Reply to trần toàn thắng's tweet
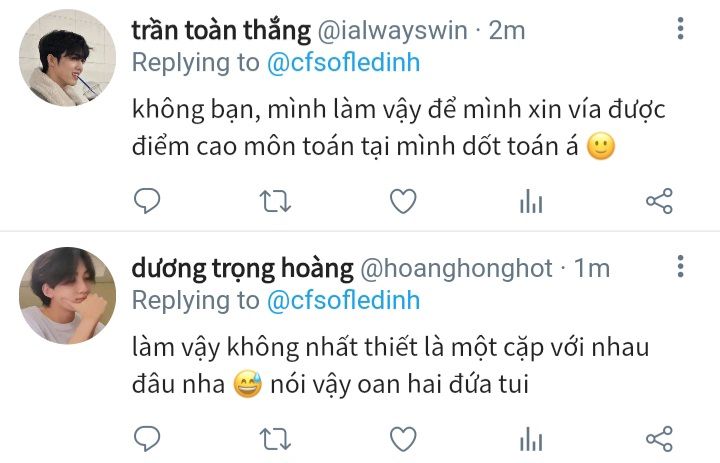Image resolution: width=720 pixels, height=463 pixels. (147, 201)
